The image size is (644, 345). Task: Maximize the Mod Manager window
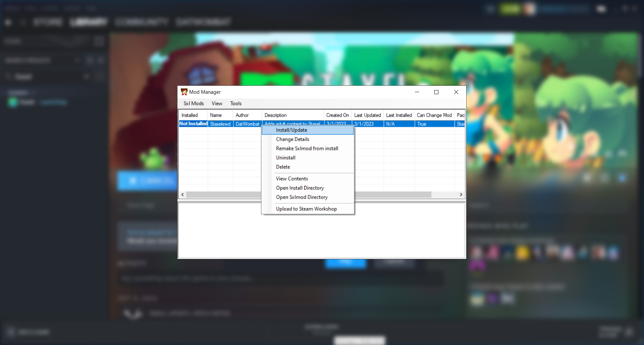[x=436, y=92]
